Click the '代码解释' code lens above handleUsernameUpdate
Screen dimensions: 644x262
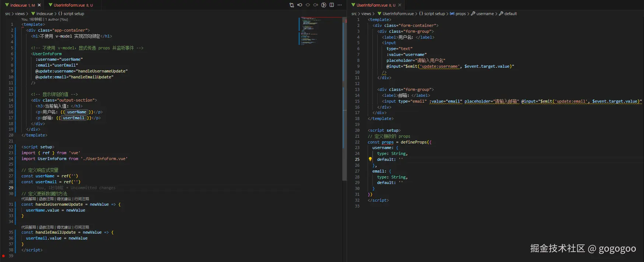[29, 199]
